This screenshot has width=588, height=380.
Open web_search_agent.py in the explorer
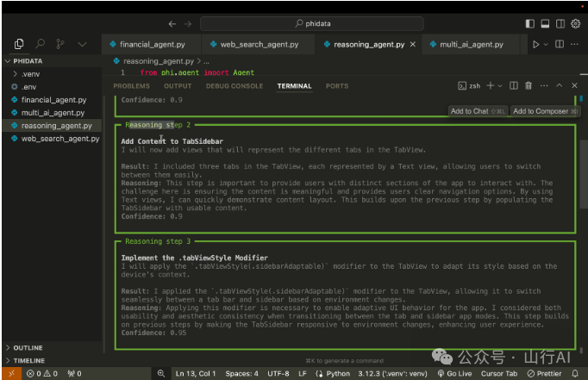coord(53,139)
